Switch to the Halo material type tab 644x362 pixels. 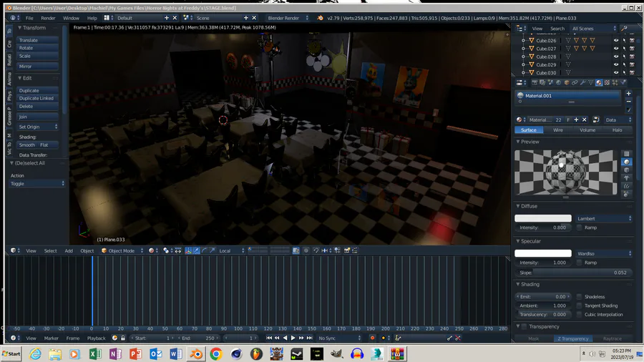pos(617,130)
